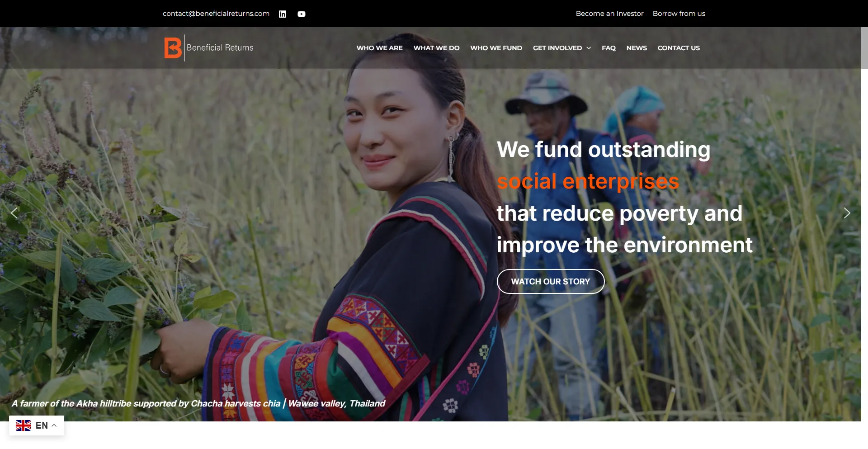This screenshot has height=449, width=868.
Task: Go to previous slide arrow
Action: (14, 213)
